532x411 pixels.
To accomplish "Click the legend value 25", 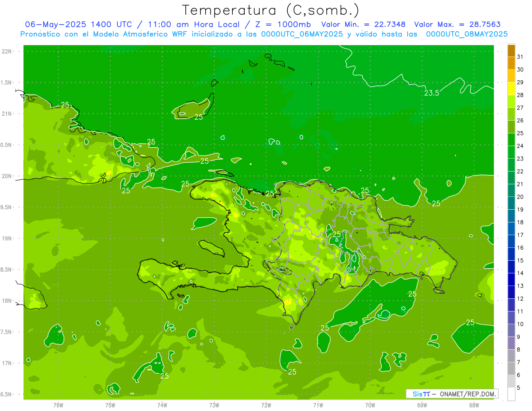I will click(520, 133).
